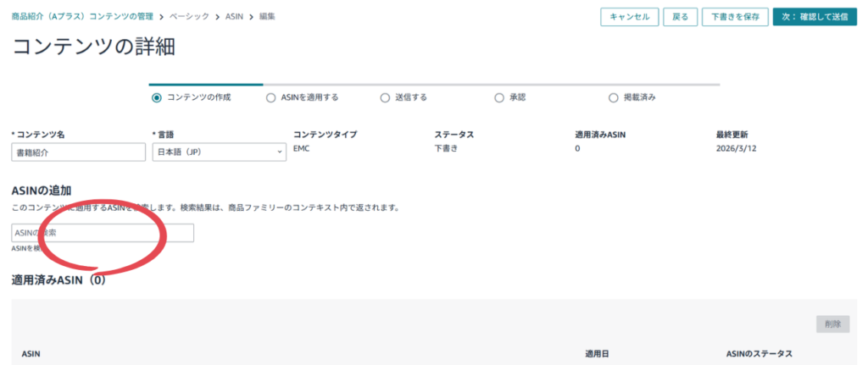The width and height of the screenshot is (868, 365).
Task: Save the draft with 下書きを保存
Action: [x=735, y=17]
